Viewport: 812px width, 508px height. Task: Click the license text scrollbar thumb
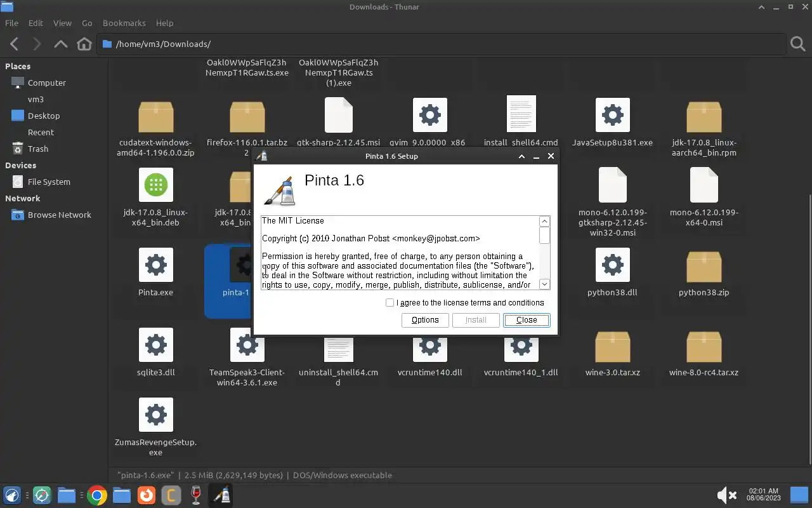tap(544, 235)
